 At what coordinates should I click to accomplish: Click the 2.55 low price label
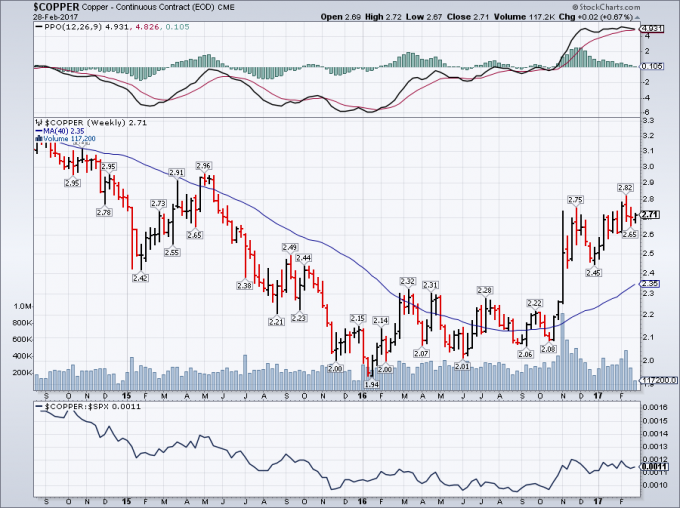click(x=172, y=252)
